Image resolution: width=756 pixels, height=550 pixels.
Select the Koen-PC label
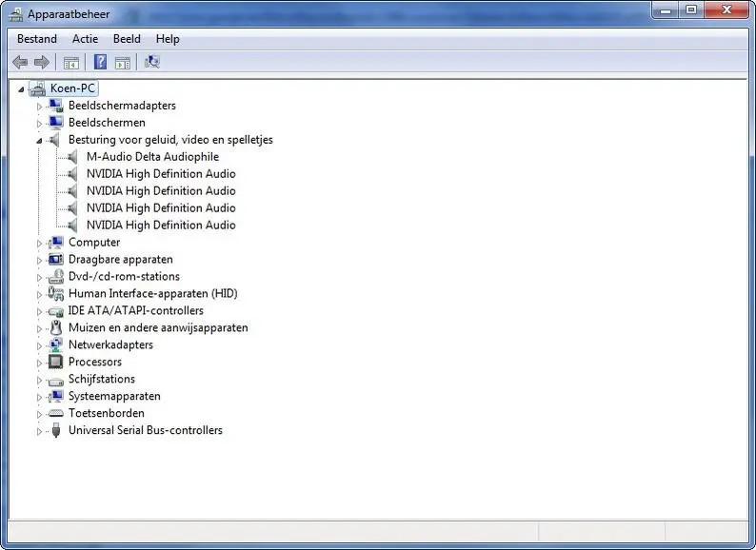pyautogui.click(x=72, y=88)
